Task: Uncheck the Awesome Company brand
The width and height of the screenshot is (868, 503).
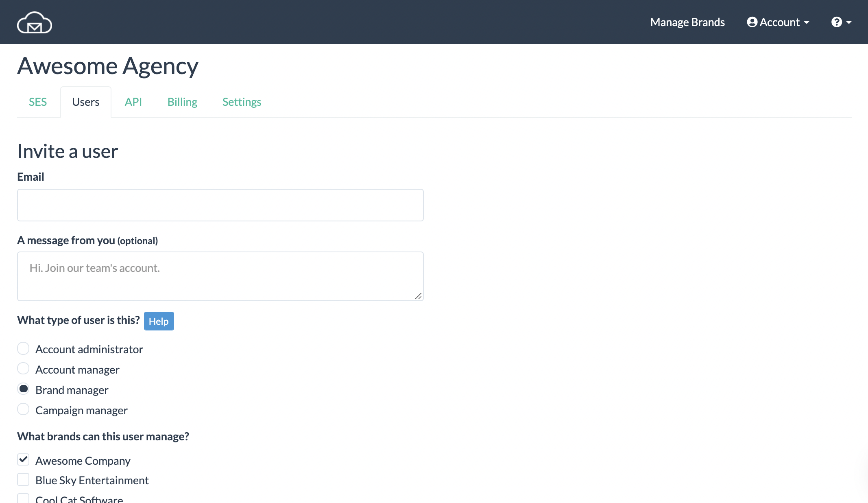Action: tap(23, 459)
